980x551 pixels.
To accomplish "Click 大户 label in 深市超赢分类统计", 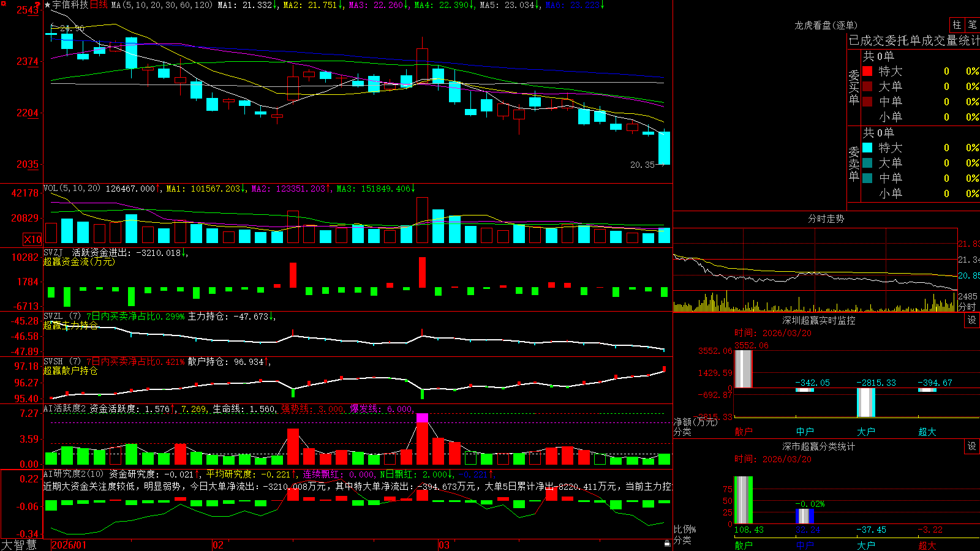I will (x=866, y=545).
